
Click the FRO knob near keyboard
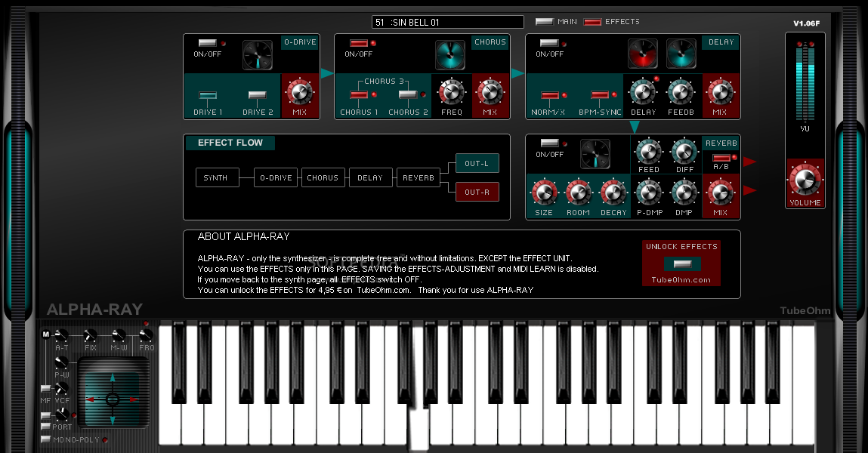pyautogui.click(x=146, y=335)
